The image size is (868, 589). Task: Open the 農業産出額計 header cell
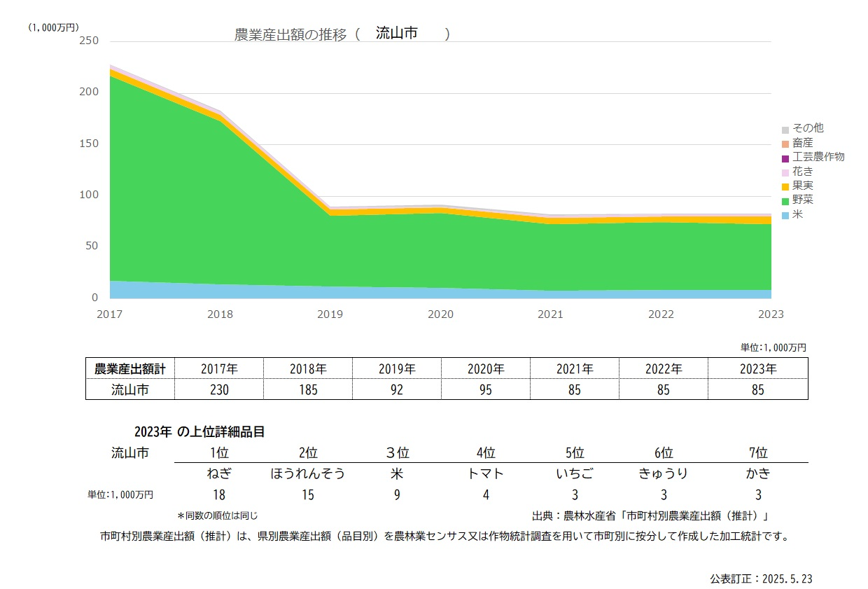click(x=129, y=368)
